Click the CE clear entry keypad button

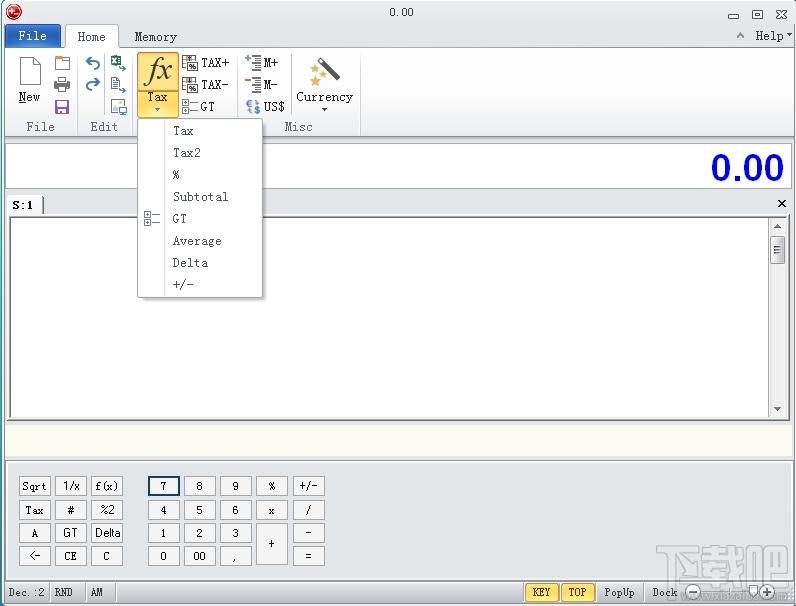pyautogui.click(x=71, y=556)
